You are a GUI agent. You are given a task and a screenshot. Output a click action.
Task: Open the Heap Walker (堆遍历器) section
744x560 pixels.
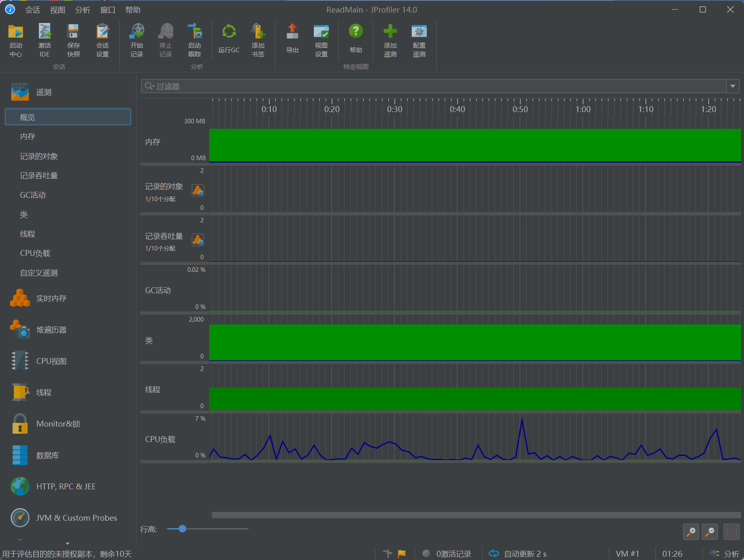click(x=51, y=330)
